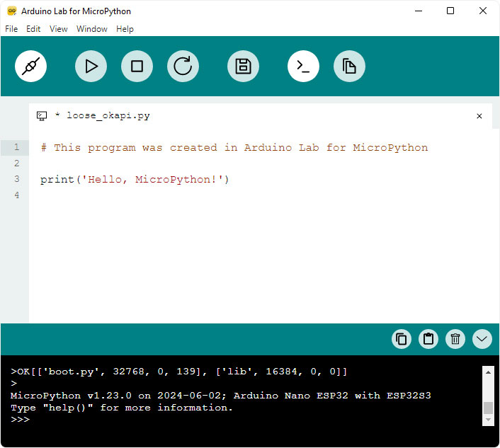Click line number 4 in gutter
This screenshot has height=448, width=500.
click(x=16, y=195)
